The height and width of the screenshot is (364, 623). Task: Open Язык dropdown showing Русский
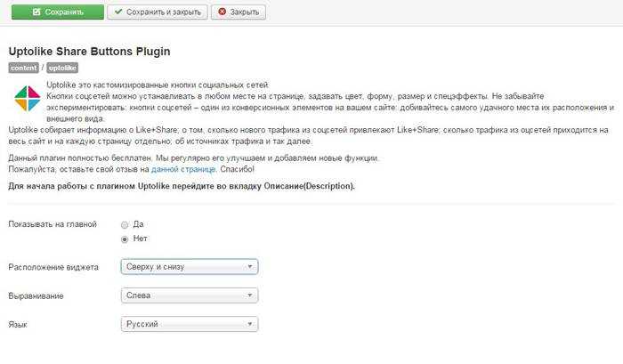(190, 324)
